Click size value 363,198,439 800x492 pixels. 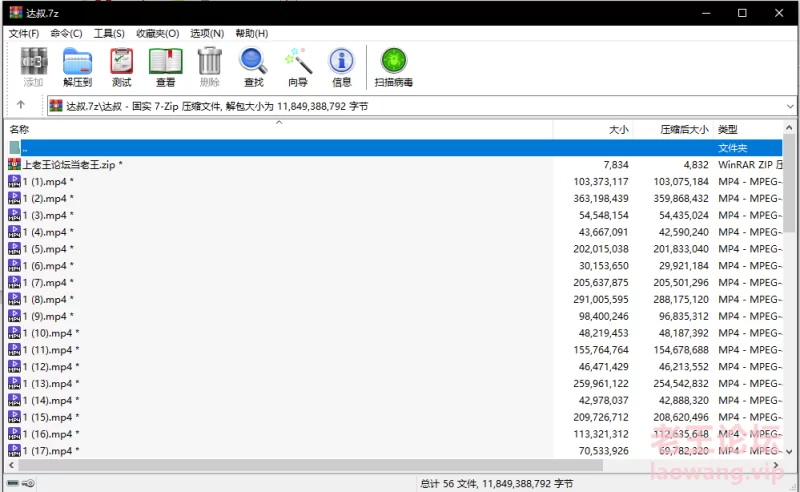pos(601,198)
